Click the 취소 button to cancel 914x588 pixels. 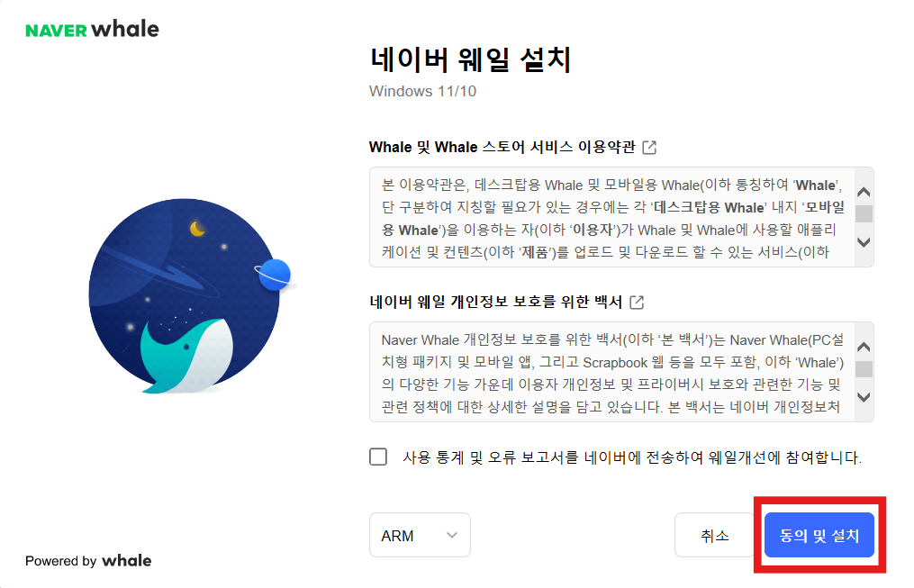point(714,534)
